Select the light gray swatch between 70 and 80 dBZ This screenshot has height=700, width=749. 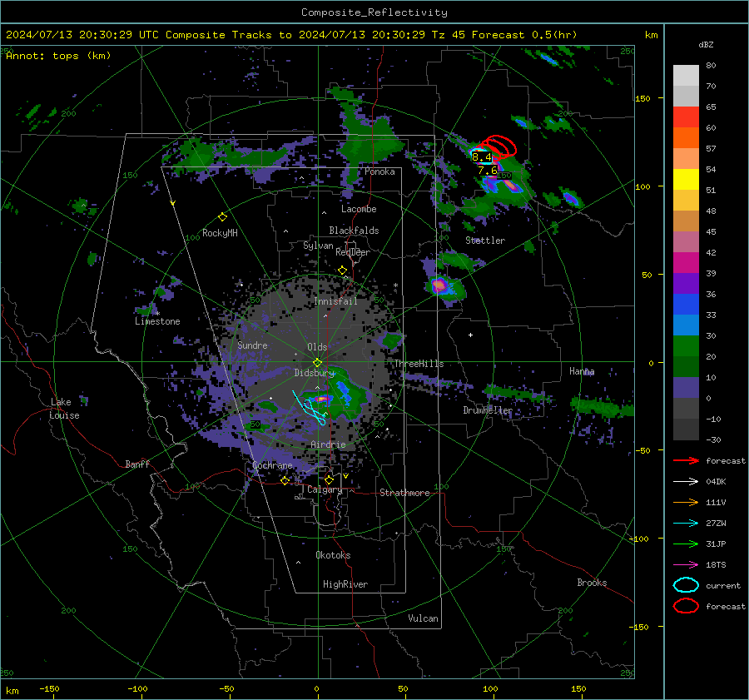(686, 76)
